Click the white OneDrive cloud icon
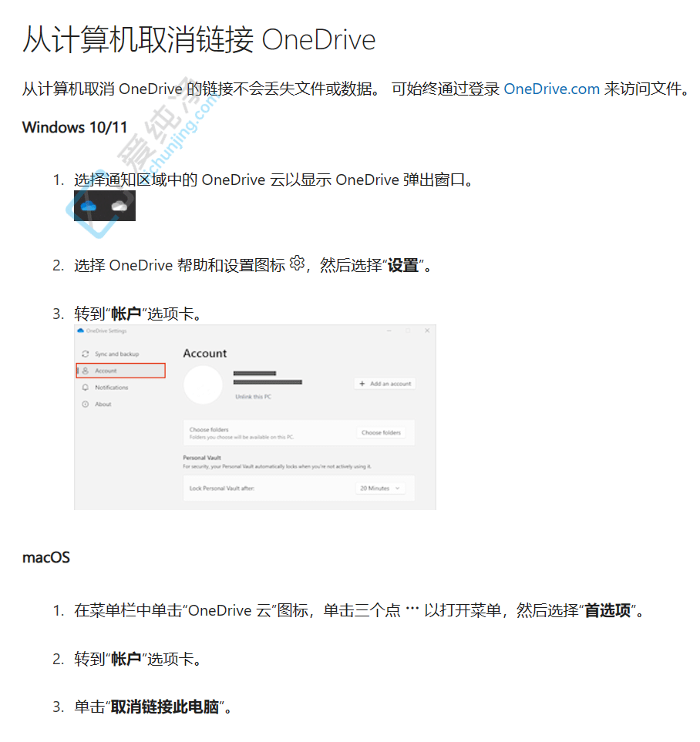The height and width of the screenshot is (742, 700). point(119,206)
